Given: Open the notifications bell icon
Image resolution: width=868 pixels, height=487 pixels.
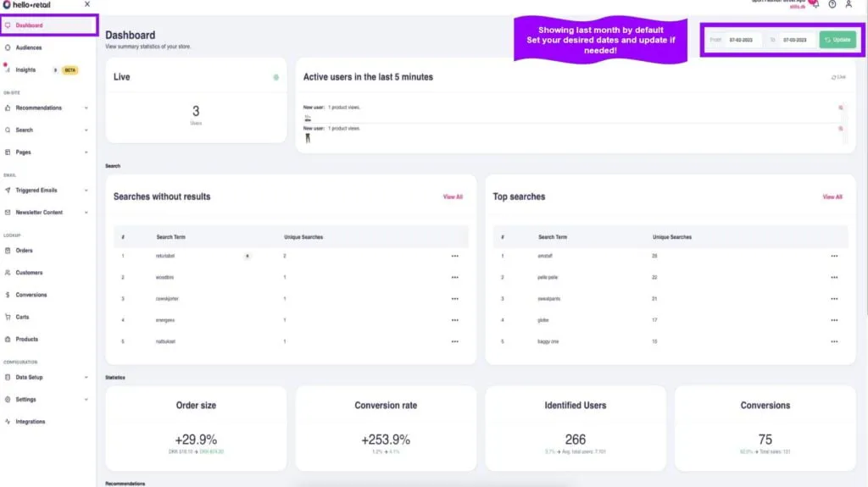Looking at the screenshot, I should [x=815, y=4].
